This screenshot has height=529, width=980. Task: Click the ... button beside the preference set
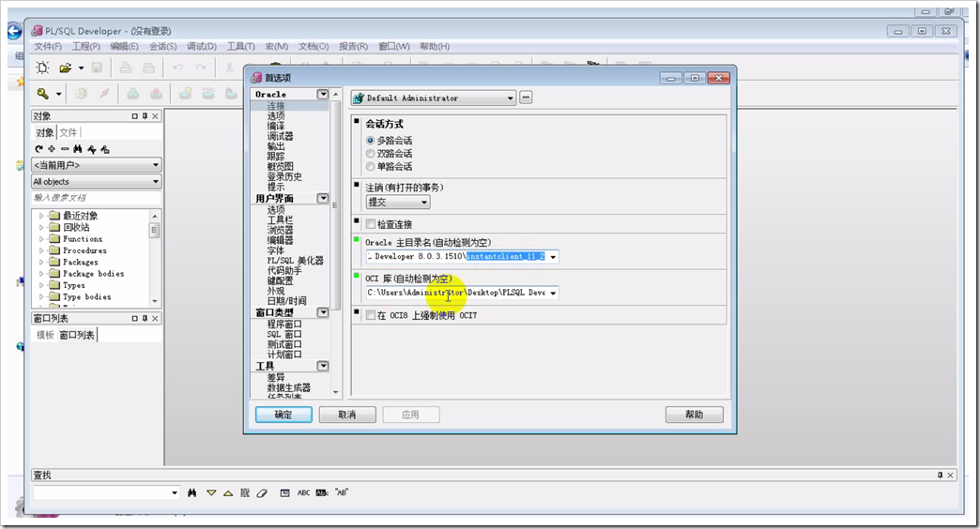(526, 98)
